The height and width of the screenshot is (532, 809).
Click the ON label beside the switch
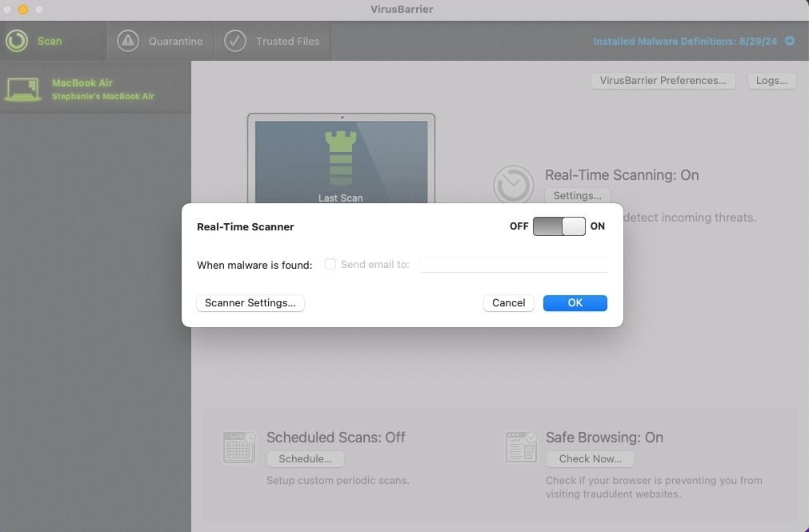598,226
